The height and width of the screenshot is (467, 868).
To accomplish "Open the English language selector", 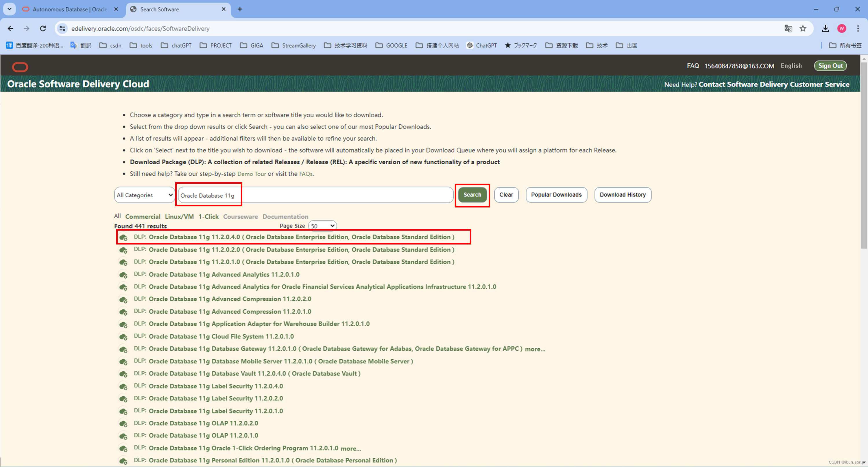I will 791,65.
